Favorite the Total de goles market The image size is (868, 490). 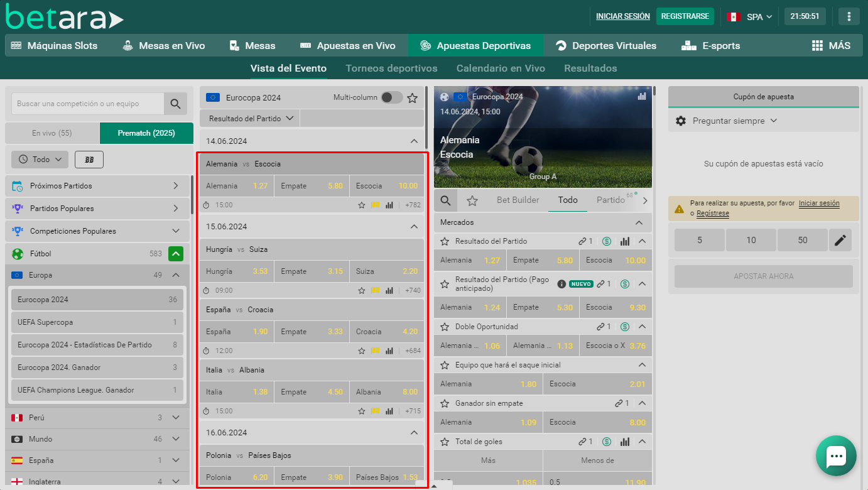pos(445,442)
